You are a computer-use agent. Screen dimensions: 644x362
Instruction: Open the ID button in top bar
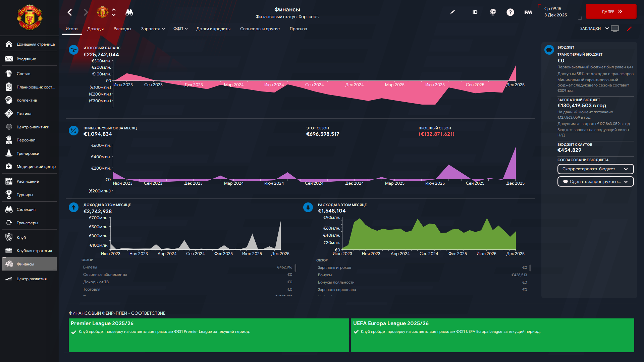pyautogui.click(x=475, y=12)
